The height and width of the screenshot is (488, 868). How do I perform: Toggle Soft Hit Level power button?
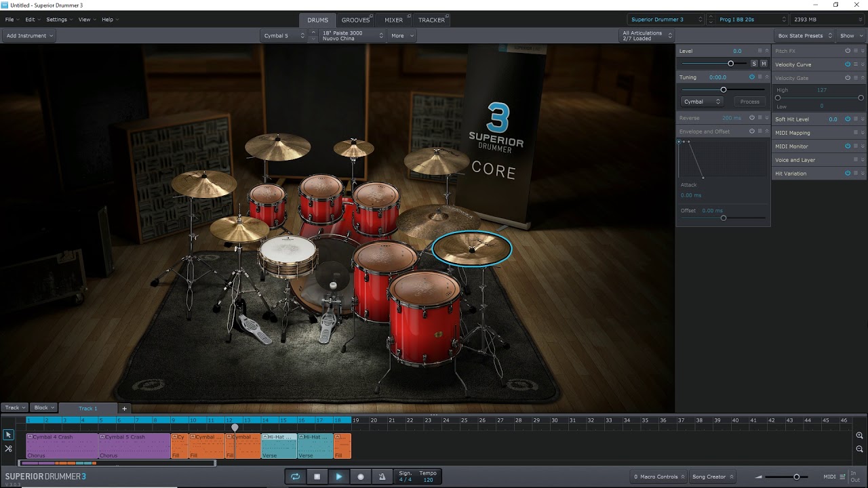[x=848, y=119]
